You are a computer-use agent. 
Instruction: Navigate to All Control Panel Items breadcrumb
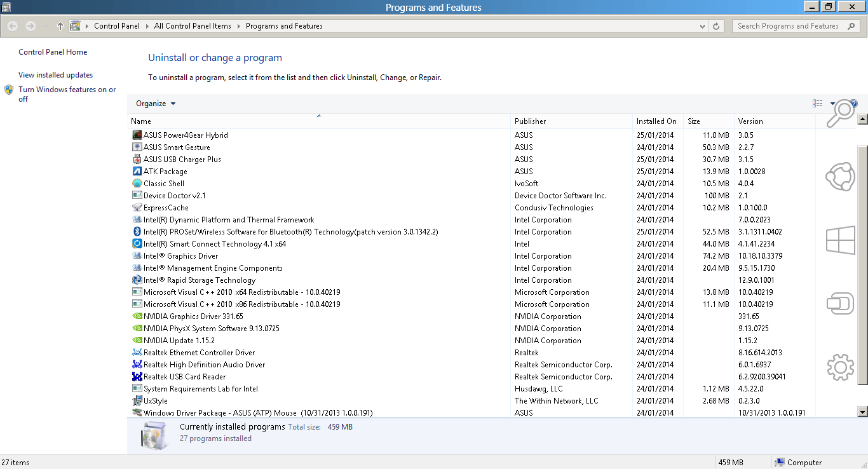pyautogui.click(x=193, y=26)
